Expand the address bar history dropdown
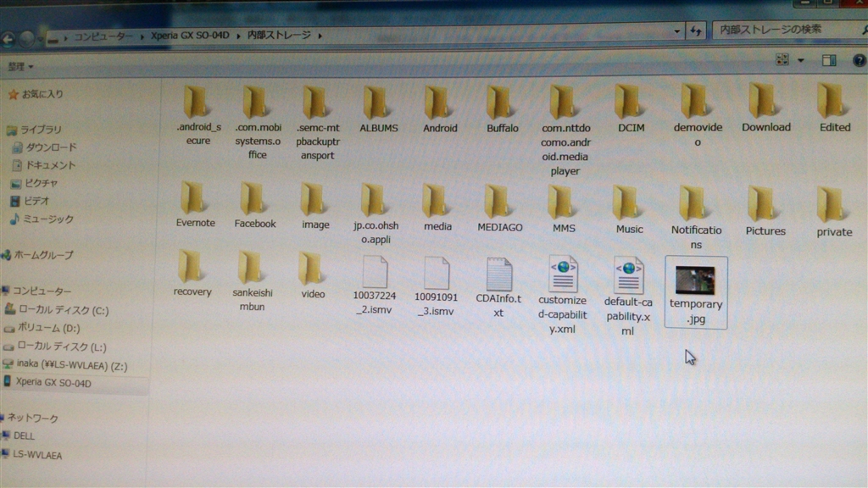The image size is (868, 488). [677, 31]
